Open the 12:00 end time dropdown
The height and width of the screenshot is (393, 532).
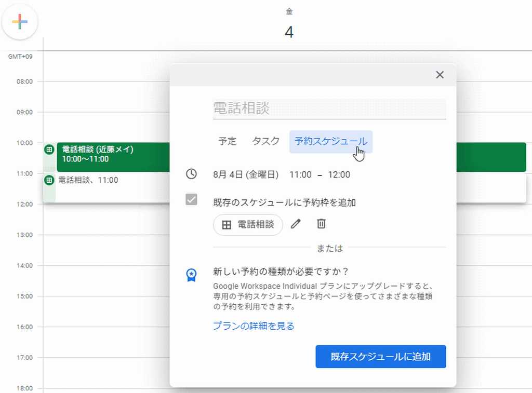(339, 174)
